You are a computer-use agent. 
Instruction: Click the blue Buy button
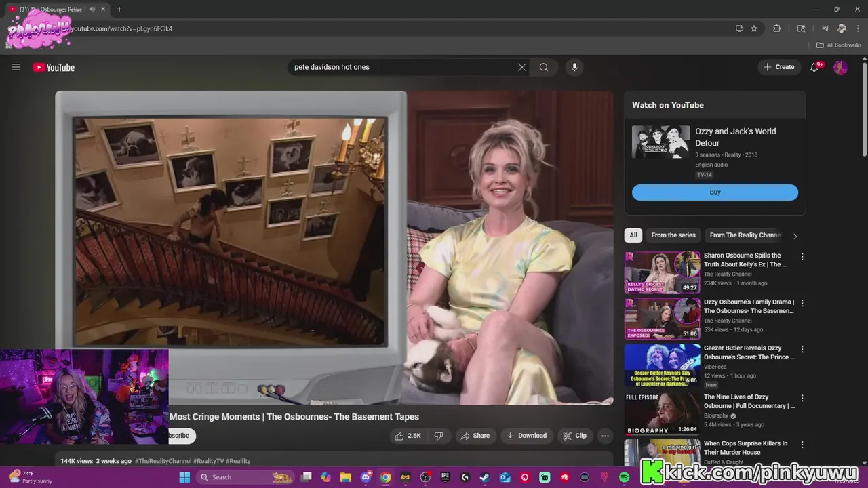click(x=715, y=192)
